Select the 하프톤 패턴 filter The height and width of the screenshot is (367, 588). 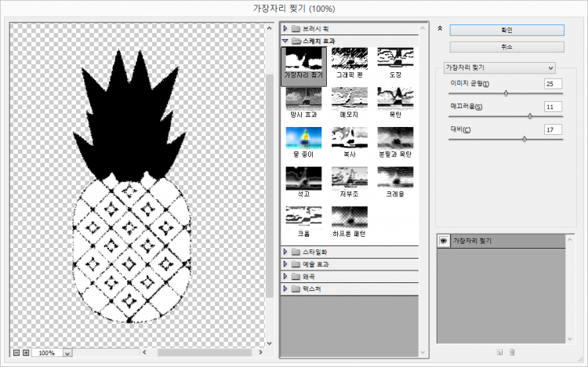(347, 220)
